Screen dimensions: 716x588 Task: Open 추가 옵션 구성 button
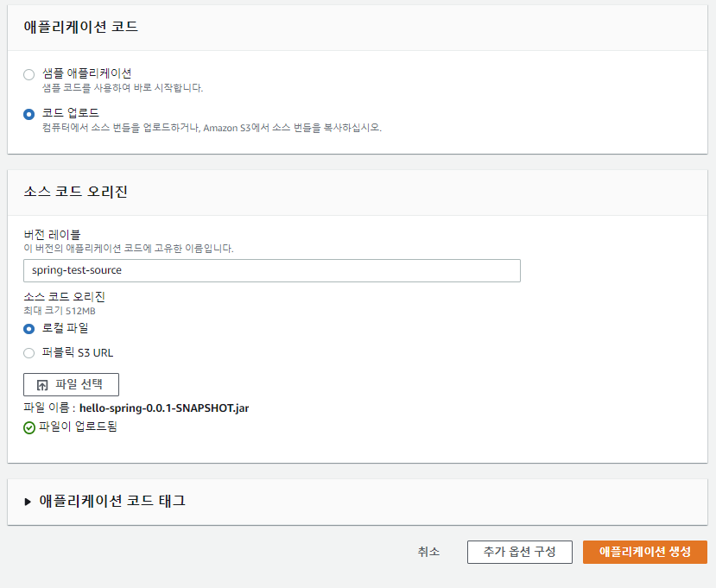pyautogui.click(x=520, y=552)
